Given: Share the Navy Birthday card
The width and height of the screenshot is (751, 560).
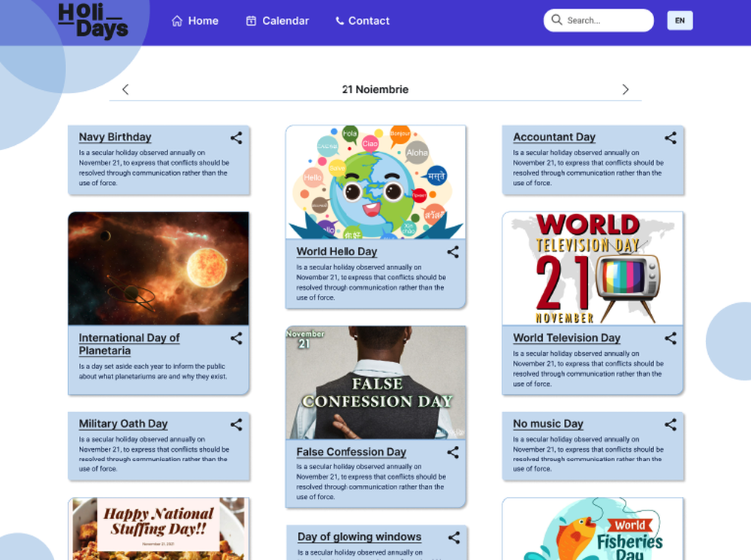Looking at the screenshot, I should (236, 138).
